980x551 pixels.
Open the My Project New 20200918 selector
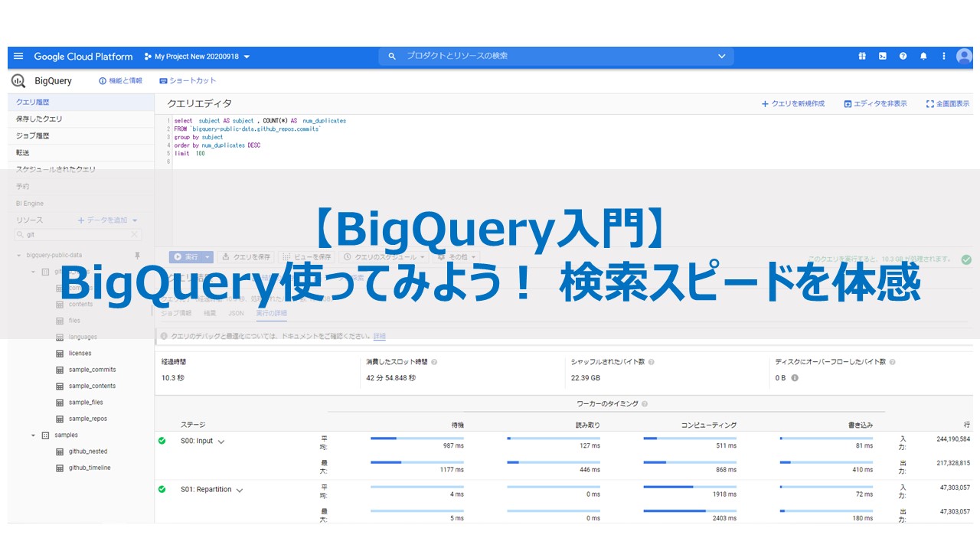tap(198, 57)
